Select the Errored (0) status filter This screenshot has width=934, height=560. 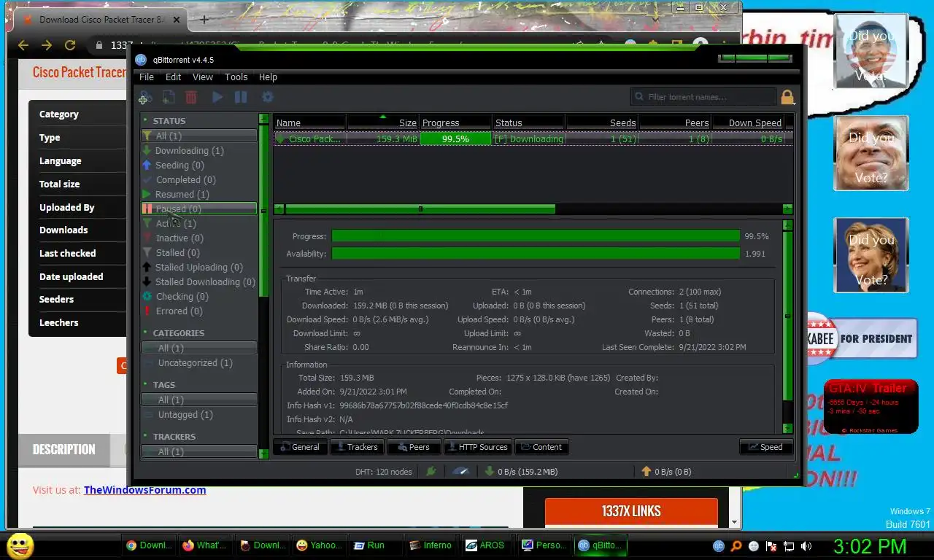[x=199, y=311]
